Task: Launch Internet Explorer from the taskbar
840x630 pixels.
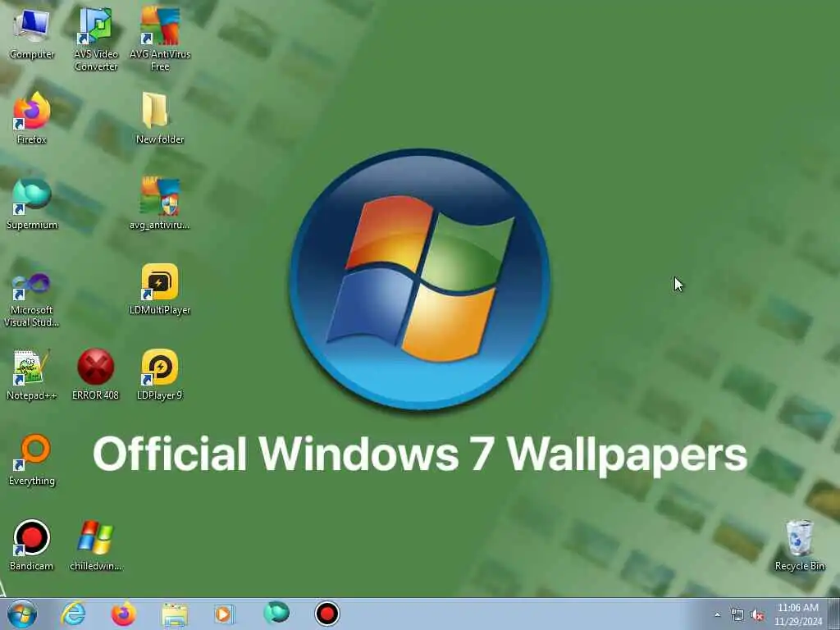Action: tap(73, 614)
